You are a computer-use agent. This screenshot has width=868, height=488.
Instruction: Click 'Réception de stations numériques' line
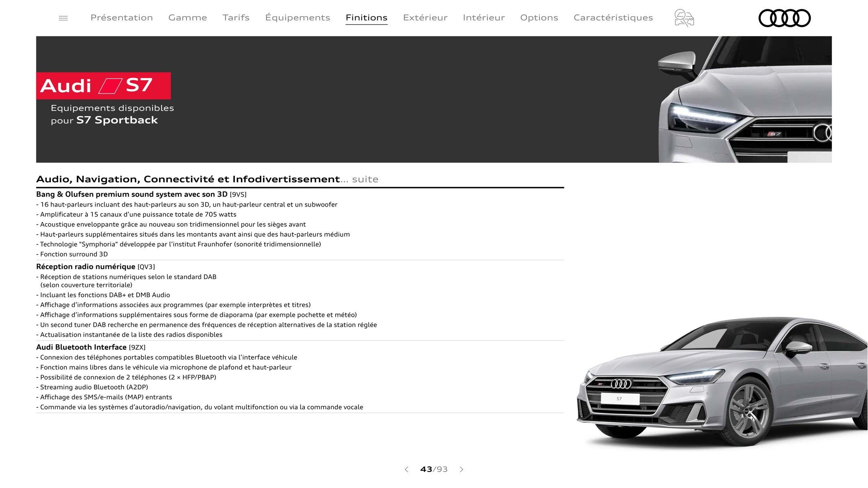pyautogui.click(x=127, y=281)
